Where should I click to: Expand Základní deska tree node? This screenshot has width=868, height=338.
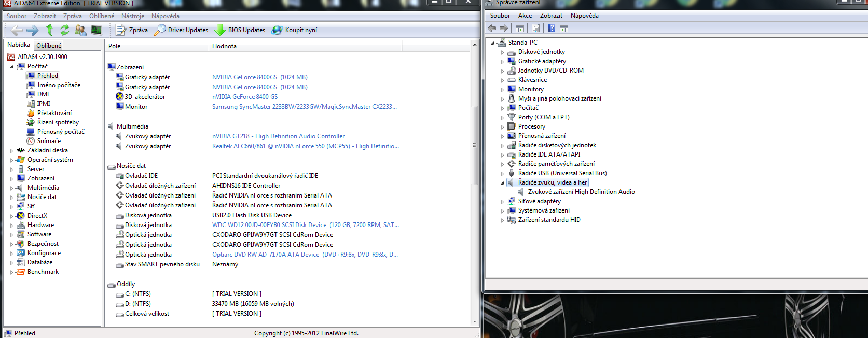point(11,151)
